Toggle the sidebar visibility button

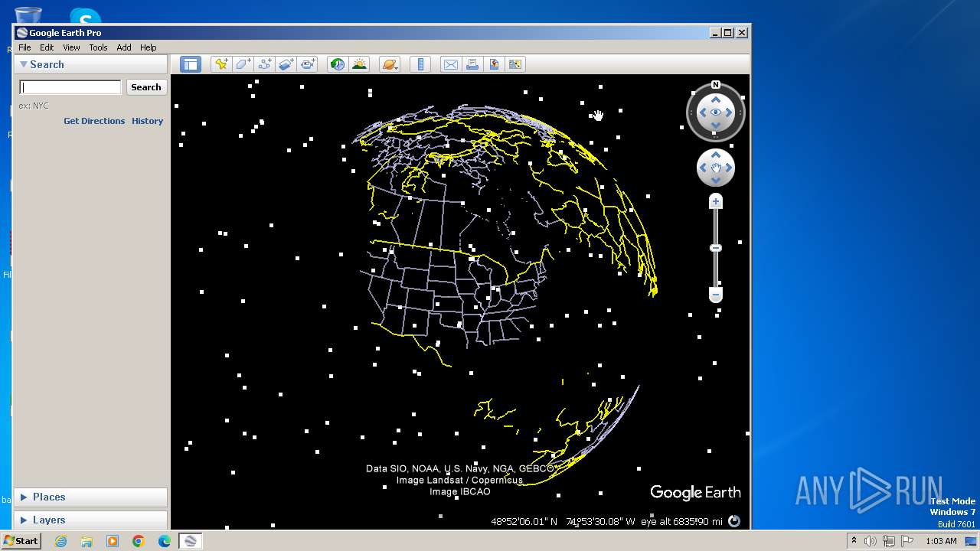[190, 64]
